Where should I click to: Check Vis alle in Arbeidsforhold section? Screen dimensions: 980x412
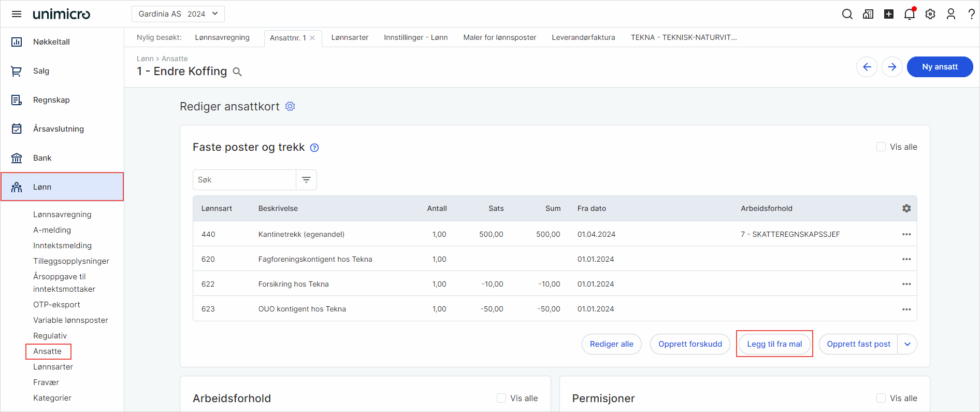tap(501, 398)
